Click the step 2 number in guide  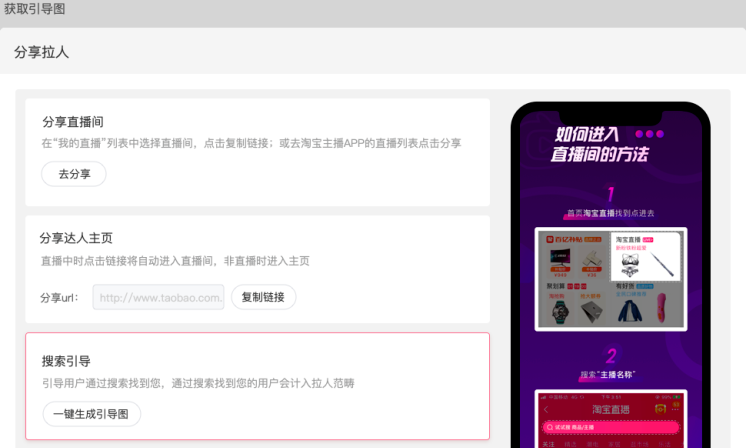click(610, 356)
